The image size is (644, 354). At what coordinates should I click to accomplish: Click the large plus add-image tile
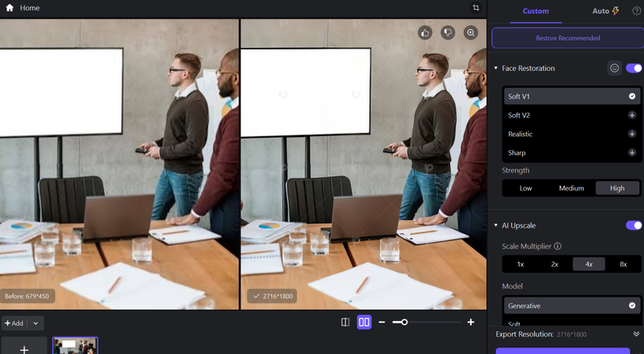(24, 346)
